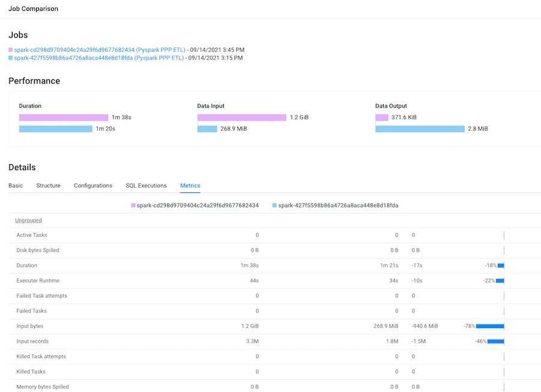Click the purple Duration bar showing 1m 38s

(x=63, y=118)
